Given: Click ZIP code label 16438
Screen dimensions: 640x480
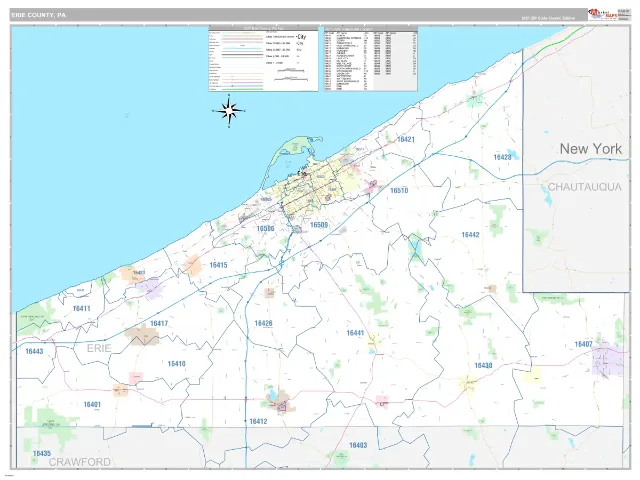Looking at the screenshot, I should click(483, 366).
